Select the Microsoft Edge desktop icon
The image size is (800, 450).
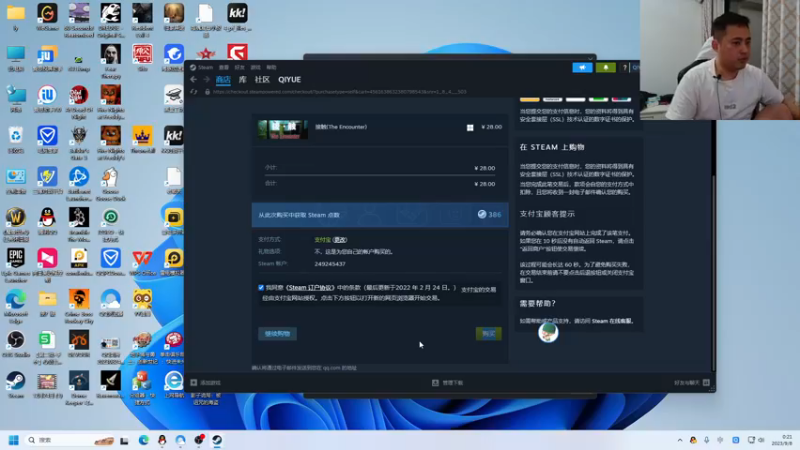click(x=15, y=306)
